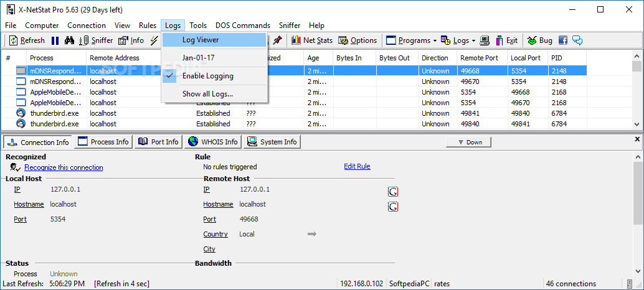Open the Tools menu
The image size is (644, 290).
(x=199, y=26)
